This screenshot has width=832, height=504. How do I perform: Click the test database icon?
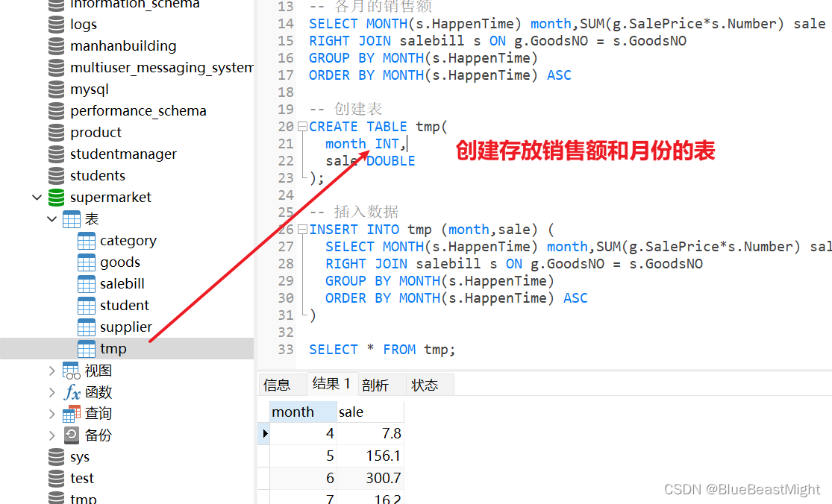pos(56,479)
